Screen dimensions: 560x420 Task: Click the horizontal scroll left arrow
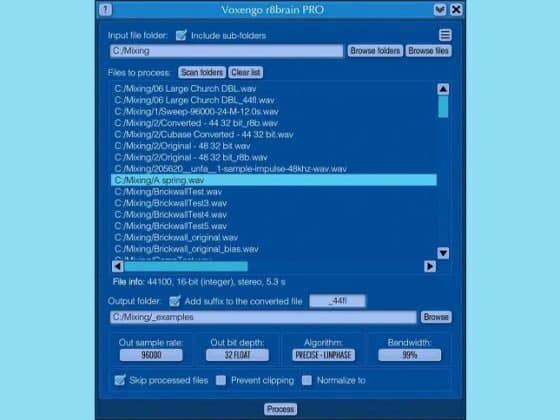coord(118,266)
